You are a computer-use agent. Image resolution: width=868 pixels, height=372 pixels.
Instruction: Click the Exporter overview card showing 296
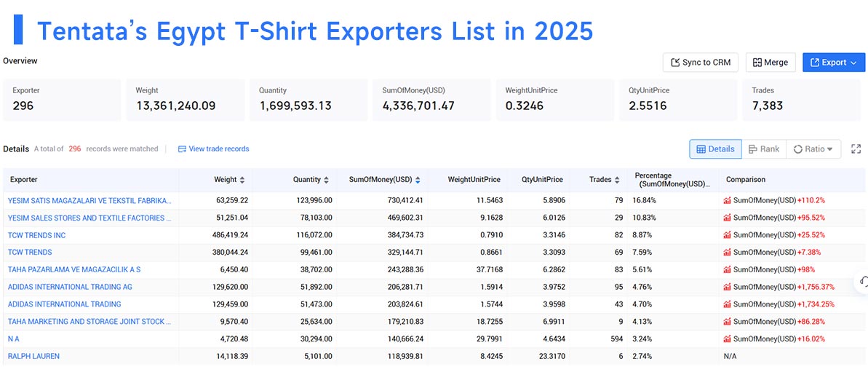point(62,100)
